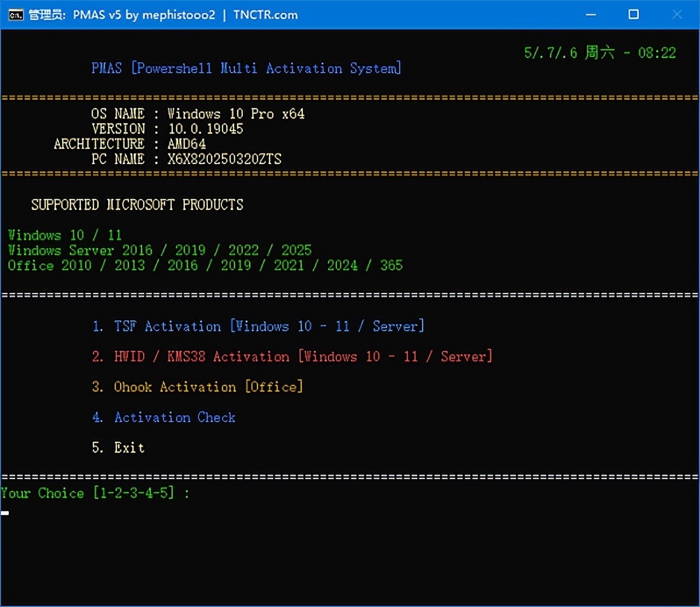Click the 'SUPPORTED MICROSOFT PRODUCTS' heading
The height and width of the screenshot is (607, 700).
tap(137, 205)
